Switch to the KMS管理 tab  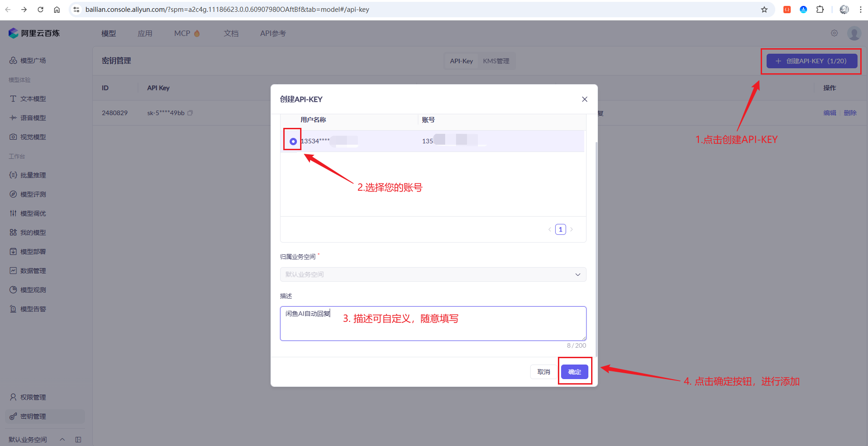click(496, 61)
